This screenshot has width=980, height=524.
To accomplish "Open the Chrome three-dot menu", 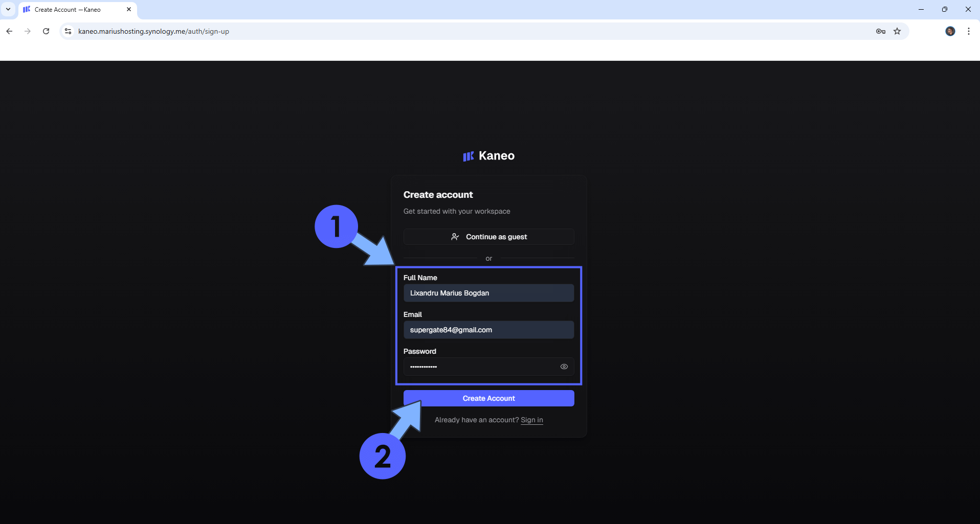I will click(968, 31).
